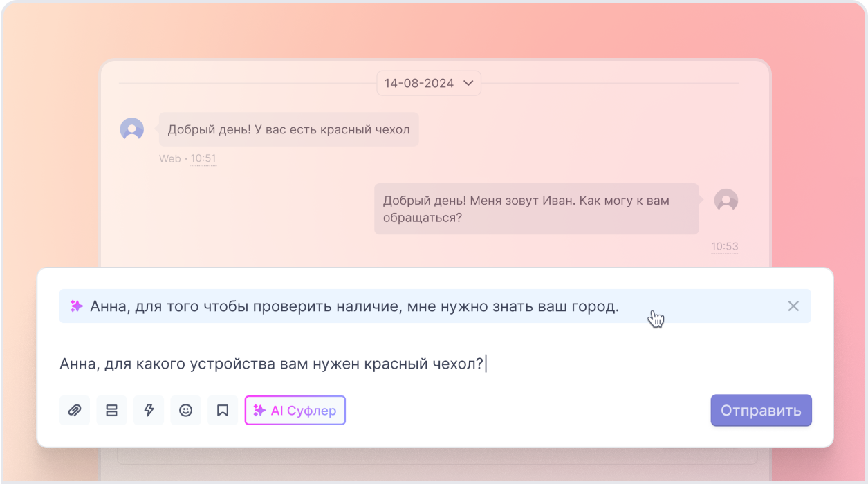868x484 pixels.
Task: Select the agent Ivan's avatar icon
Action: (x=726, y=201)
